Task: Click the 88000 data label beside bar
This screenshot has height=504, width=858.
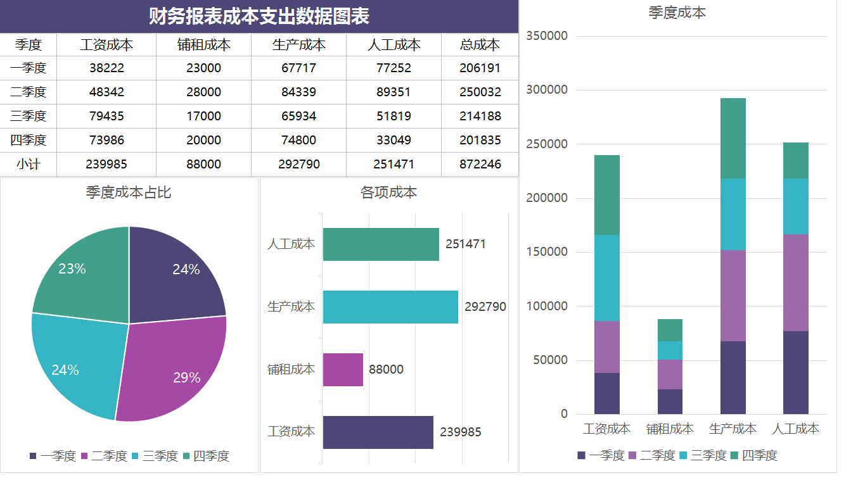Action: tap(386, 370)
